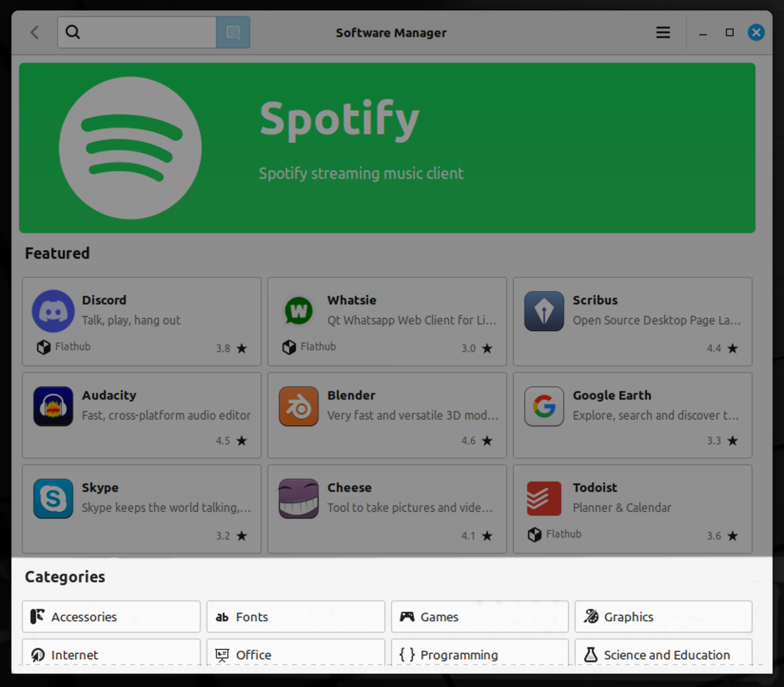
Task: Click the star rating on Skype card
Action: (242, 536)
